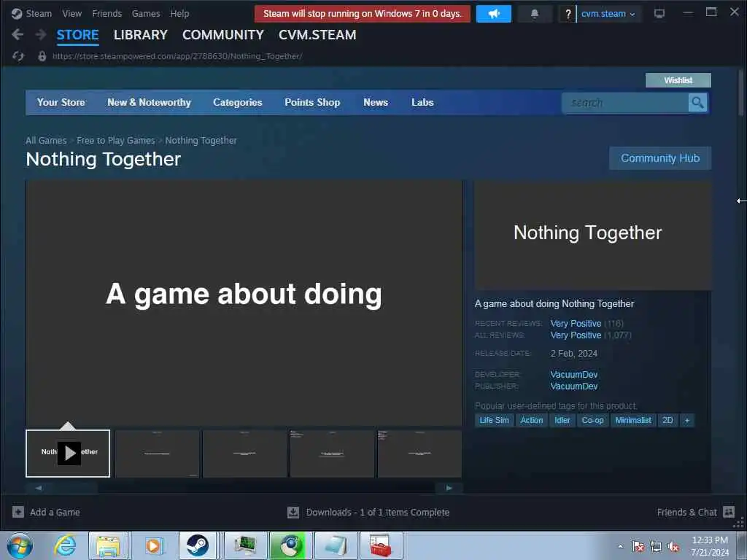Go to Points Shop
The height and width of the screenshot is (560, 747).
[312, 102]
